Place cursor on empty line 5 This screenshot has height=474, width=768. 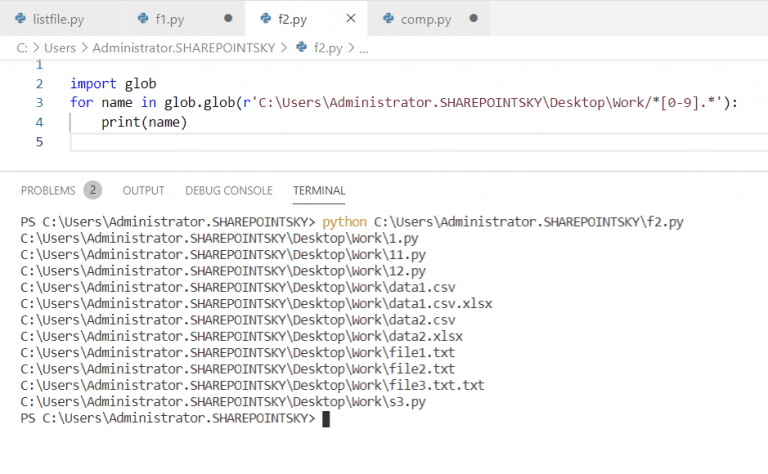[419, 142]
